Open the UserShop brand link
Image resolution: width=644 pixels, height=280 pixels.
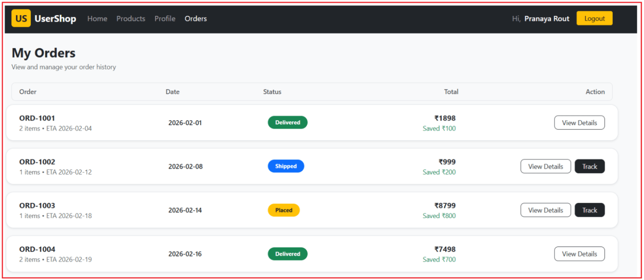(55, 19)
